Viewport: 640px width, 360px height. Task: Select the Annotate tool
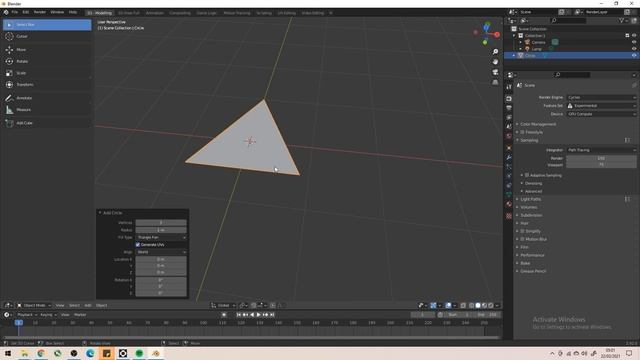point(47,98)
